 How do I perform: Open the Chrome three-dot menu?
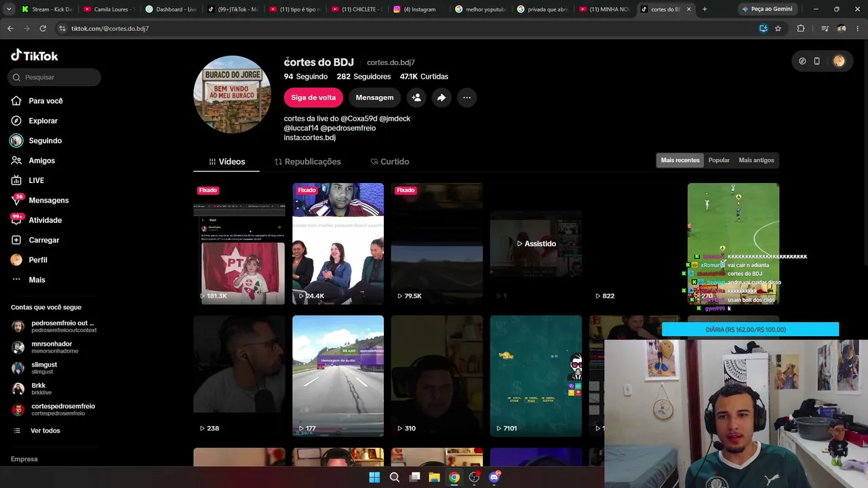point(858,28)
